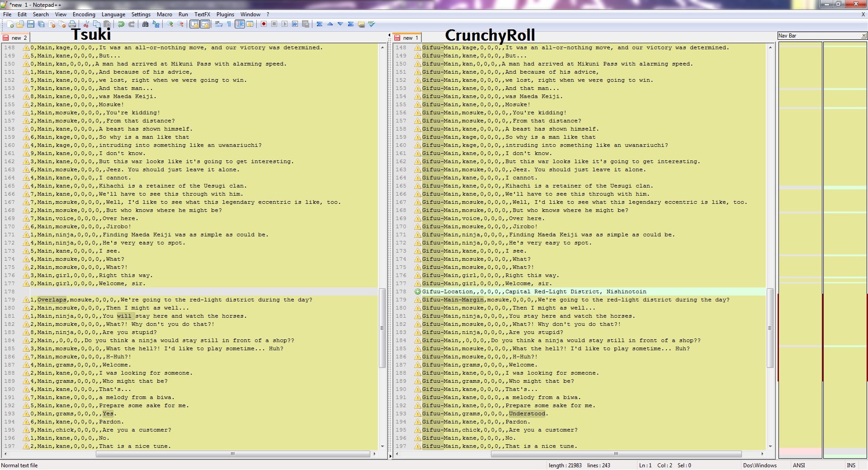The height and width of the screenshot is (470, 868).
Task: Open the Plugins menu
Action: pos(225,14)
